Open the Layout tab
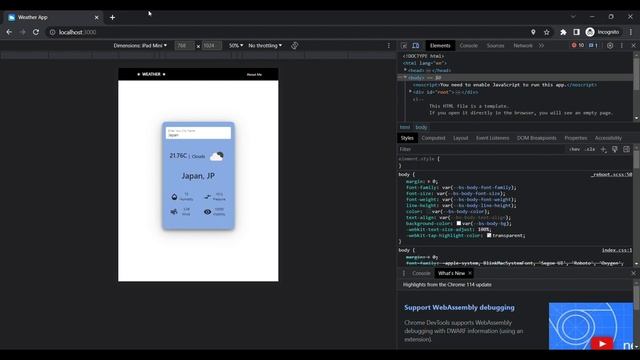Viewport: 640px width, 360px height. (x=460, y=138)
